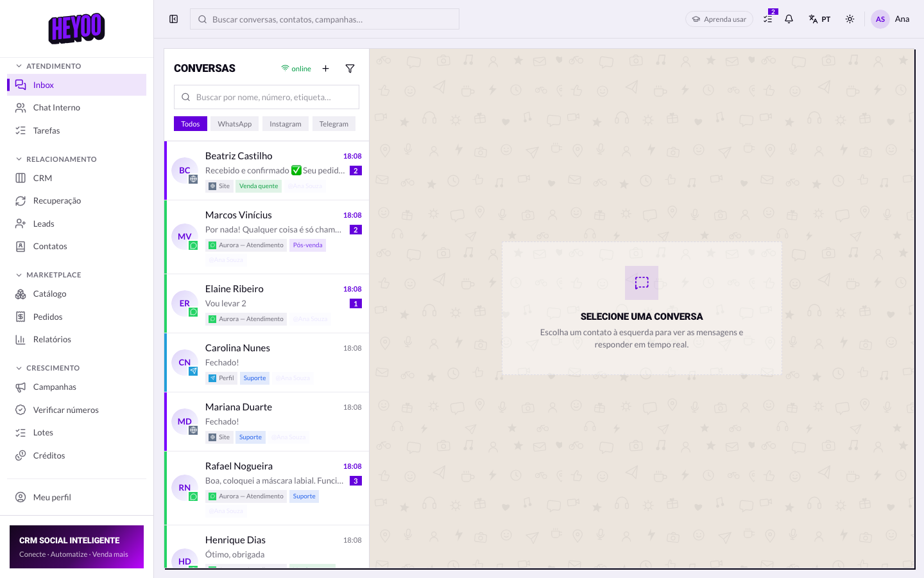Click the Contatos address book icon
The width and height of the screenshot is (924, 578).
click(x=21, y=246)
